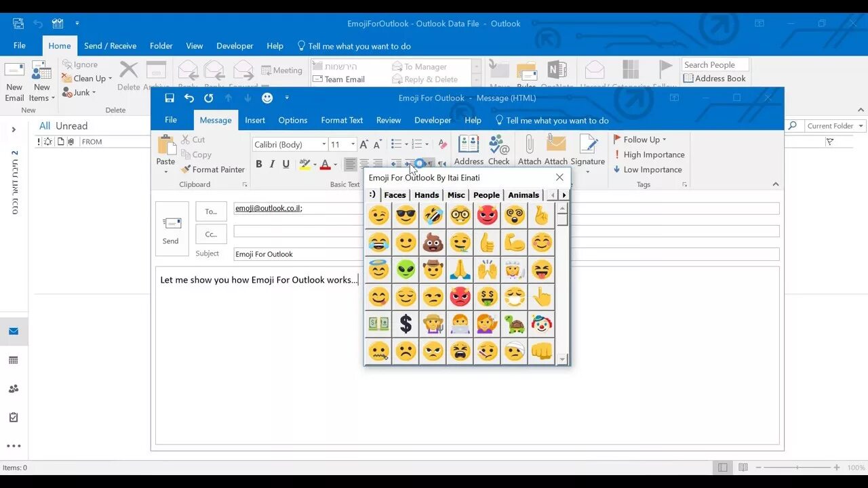The height and width of the screenshot is (488, 868).
Task: Undo via message window quick access toolbar
Action: click(x=189, y=98)
